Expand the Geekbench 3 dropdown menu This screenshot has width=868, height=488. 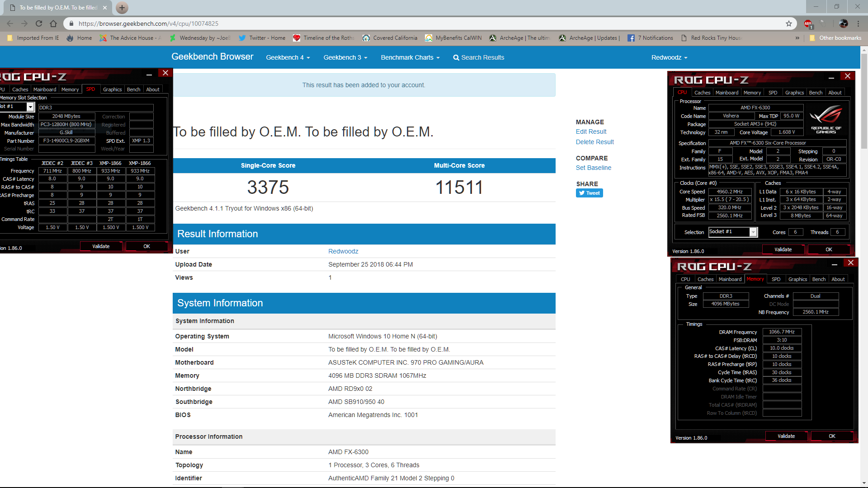[x=345, y=57]
